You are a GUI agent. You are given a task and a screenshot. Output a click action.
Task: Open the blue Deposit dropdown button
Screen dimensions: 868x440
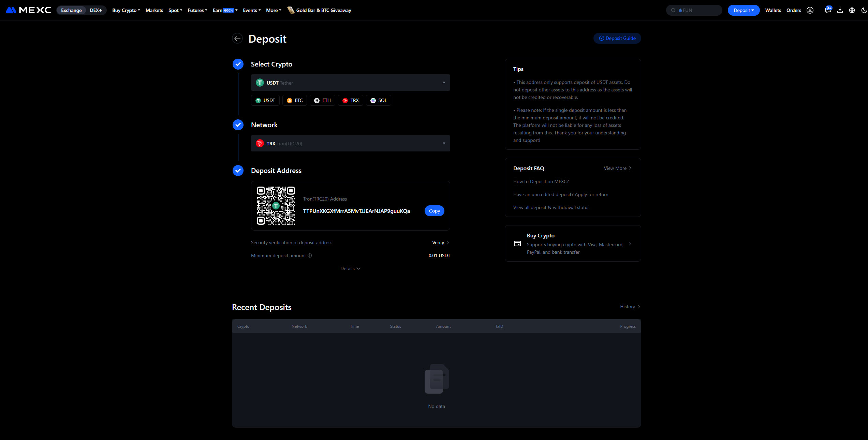(x=744, y=10)
